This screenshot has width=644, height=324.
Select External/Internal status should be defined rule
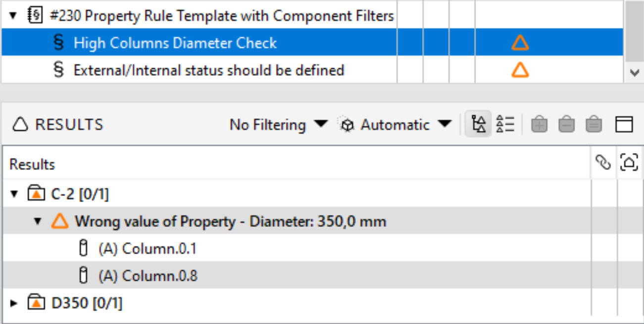click(x=208, y=70)
